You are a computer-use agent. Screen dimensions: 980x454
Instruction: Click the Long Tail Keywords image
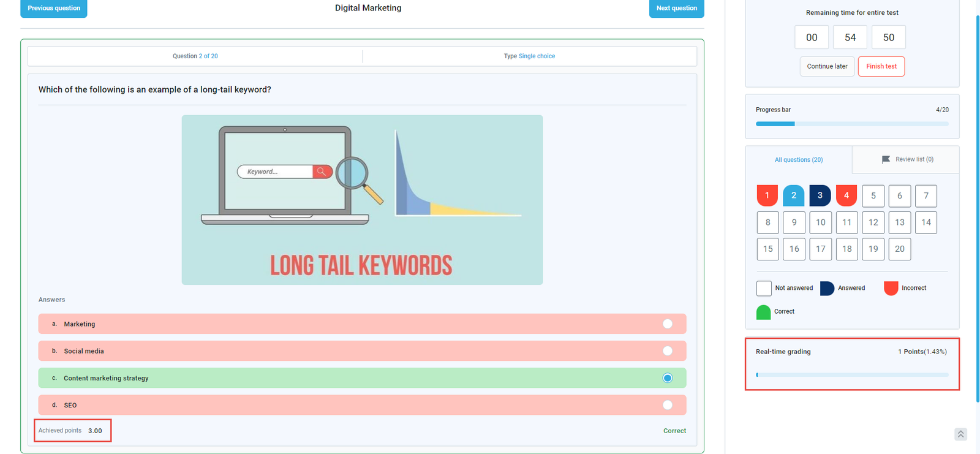tap(362, 200)
